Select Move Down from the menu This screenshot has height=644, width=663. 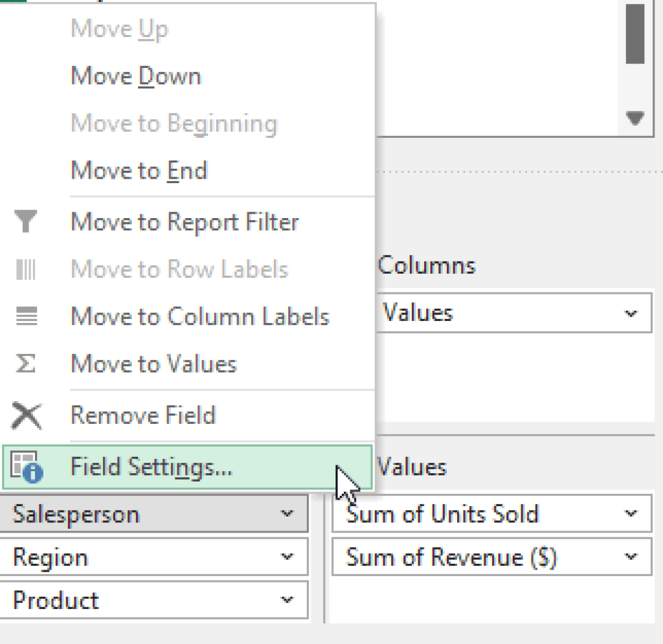(135, 75)
